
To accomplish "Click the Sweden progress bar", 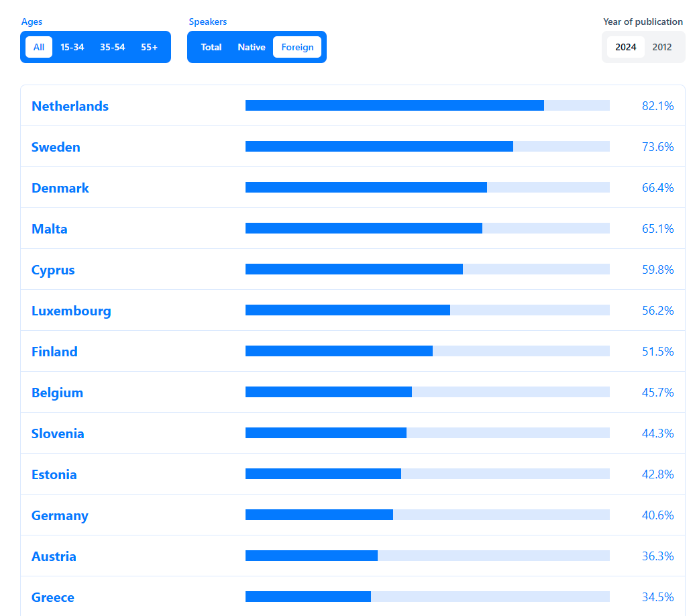I will [x=427, y=146].
